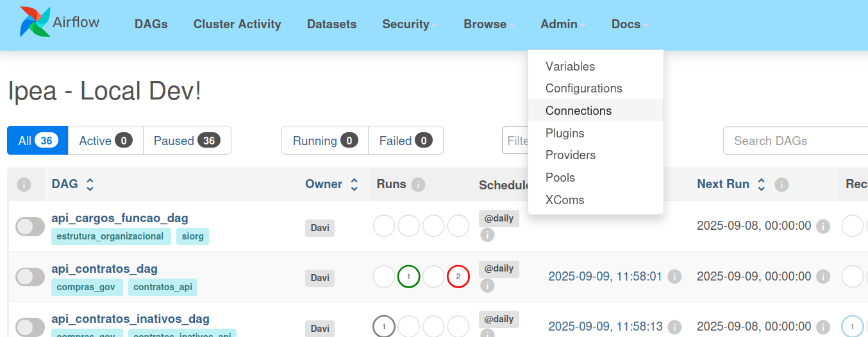The height and width of the screenshot is (337, 868).
Task: Filter DAGs by Paused status
Action: (x=187, y=141)
